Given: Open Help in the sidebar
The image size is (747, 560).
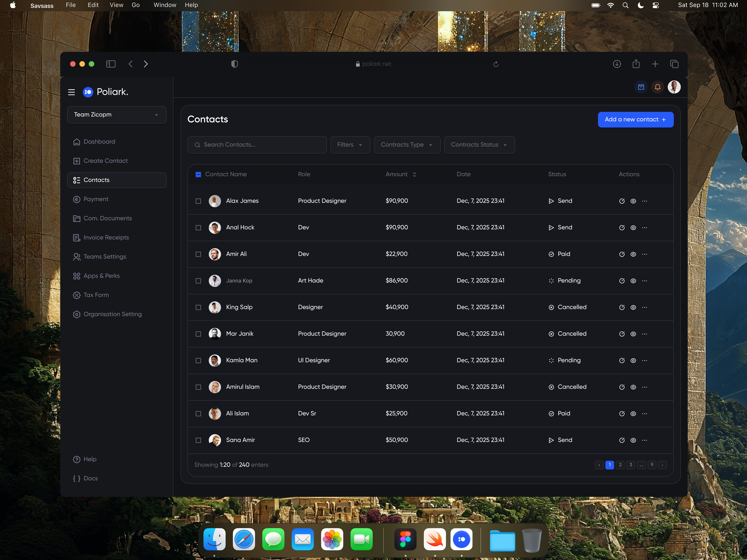Looking at the screenshot, I should pos(85,459).
